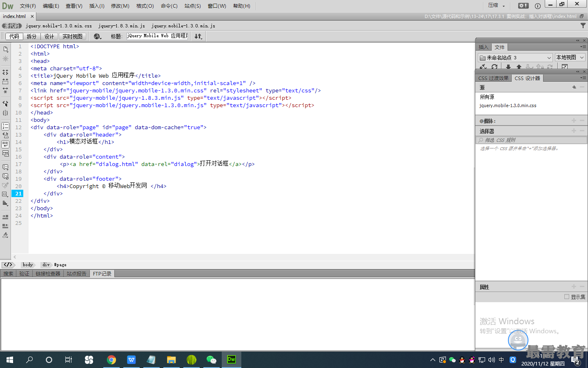Open the 站点(S) menu
This screenshot has height=368, width=588.
(x=193, y=6)
